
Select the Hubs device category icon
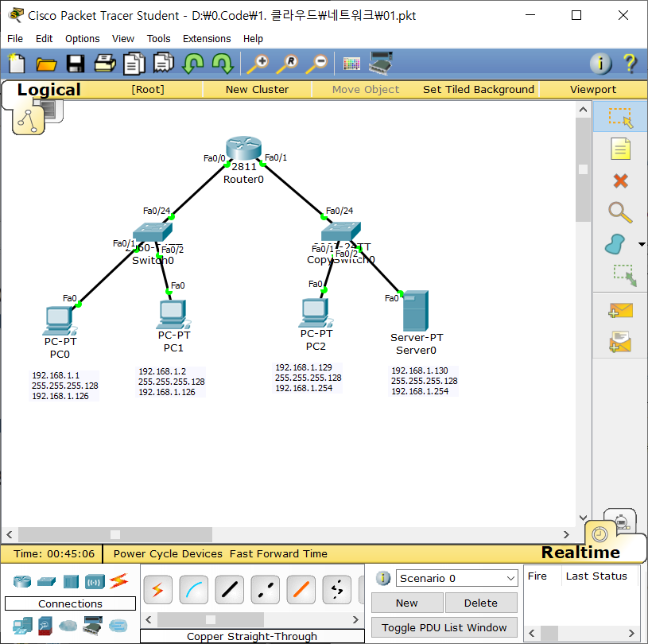tap(71, 581)
